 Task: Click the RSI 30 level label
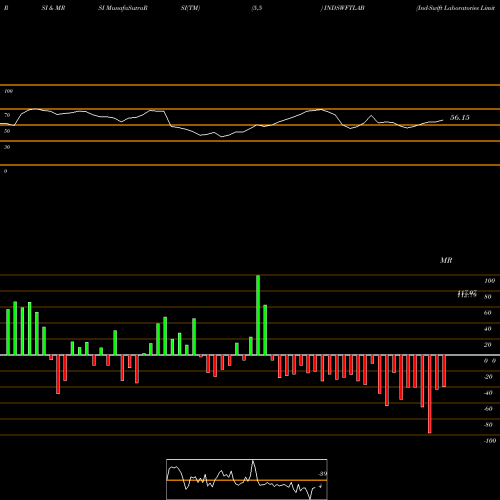click(7, 147)
